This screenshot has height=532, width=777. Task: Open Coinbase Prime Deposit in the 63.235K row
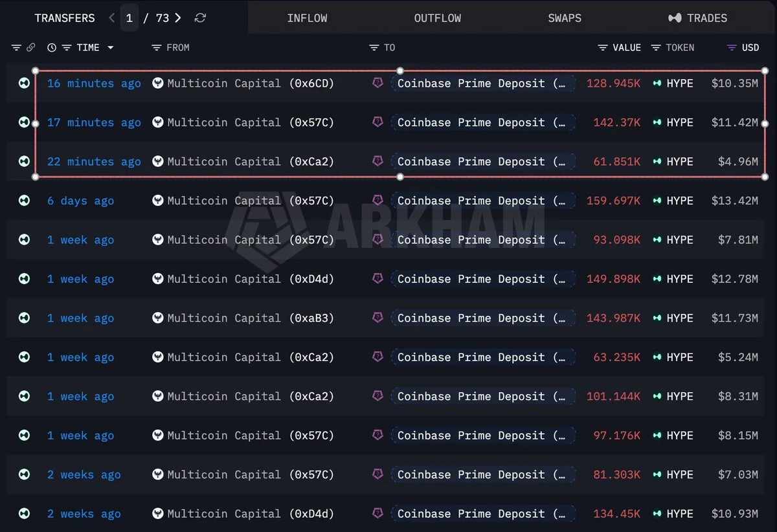point(483,357)
